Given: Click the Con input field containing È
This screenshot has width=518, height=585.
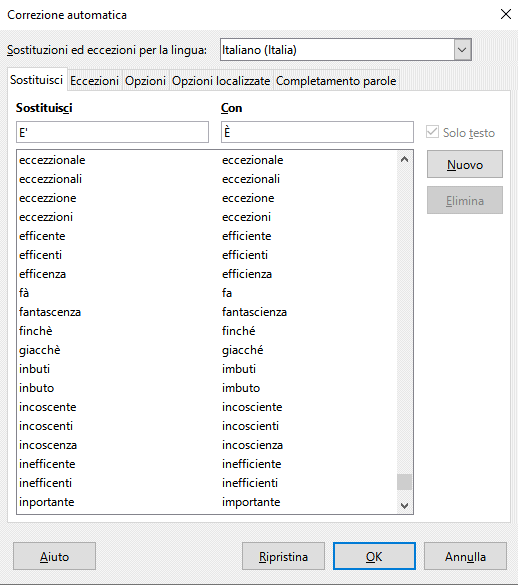Looking at the screenshot, I should click(x=317, y=132).
